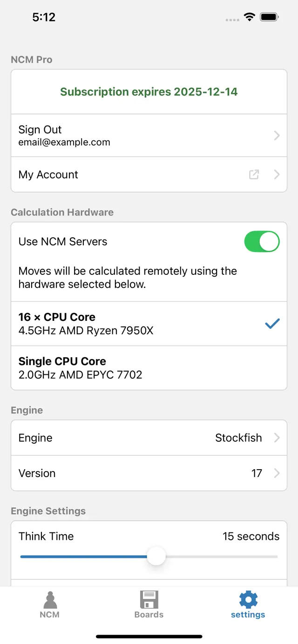Viewport: 298px width, 644px height.
Task: Open the Version 17 selector
Action: click(x=149, y=473)
